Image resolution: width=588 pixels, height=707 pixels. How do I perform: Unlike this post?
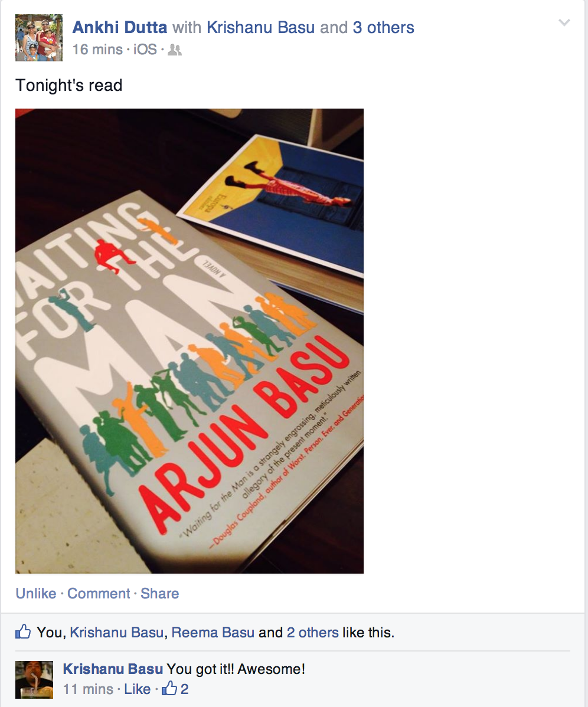36,593
